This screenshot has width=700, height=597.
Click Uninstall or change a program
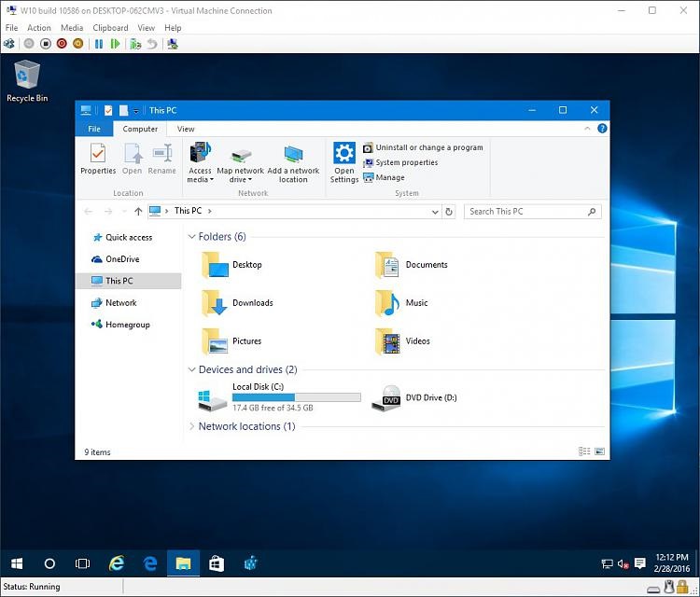tap(423, 147)
